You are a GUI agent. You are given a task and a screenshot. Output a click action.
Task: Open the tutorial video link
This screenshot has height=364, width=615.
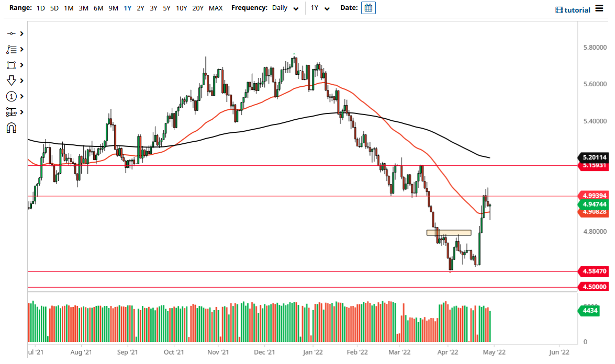click(576, 9)
